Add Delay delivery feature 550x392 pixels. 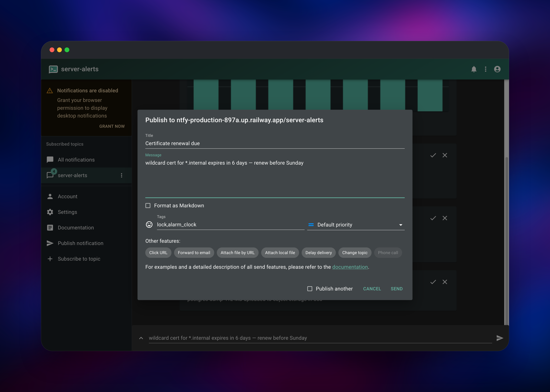pyautogui.click(x=319, y=253)
